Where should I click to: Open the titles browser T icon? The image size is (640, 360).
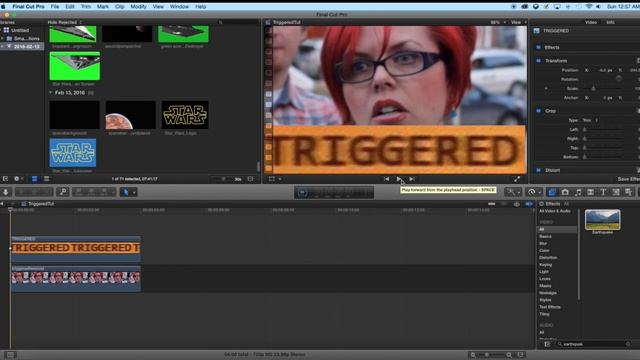click(x=603, y=192)
